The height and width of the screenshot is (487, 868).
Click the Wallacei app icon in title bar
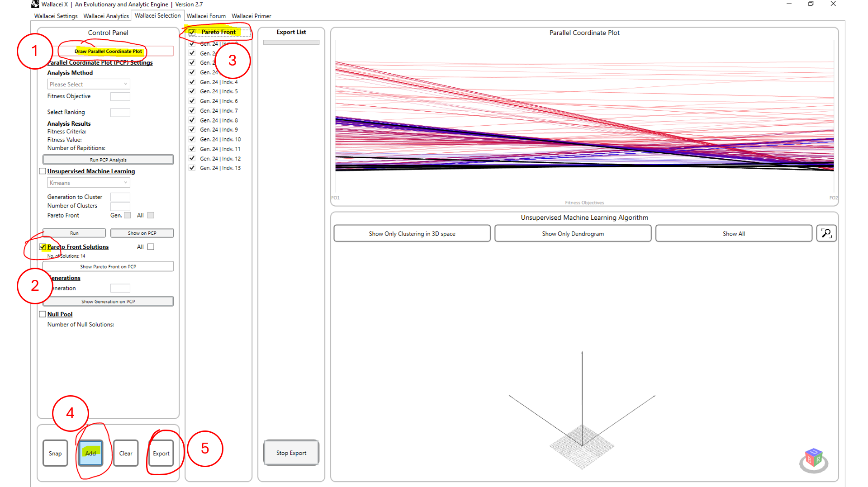tap(35, 4)
